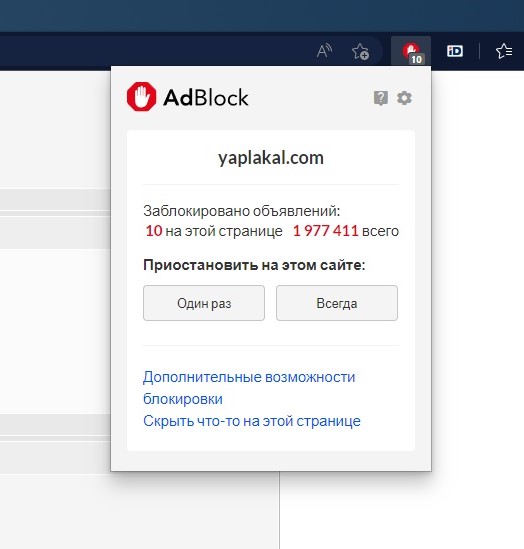The width and height of the screenshot is (524, 549).
Task: Open 'Дополнительные возможности блокировки' link
Action: pyautogui.click(x=249, y=388)
